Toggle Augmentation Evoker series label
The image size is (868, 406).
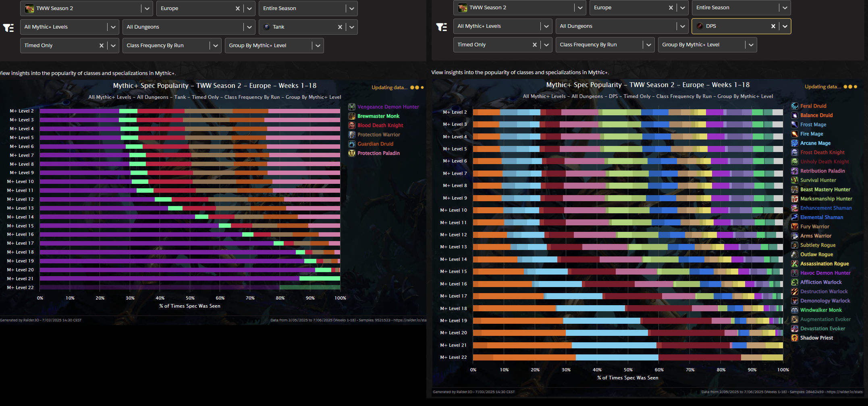(x=825, y=319)
